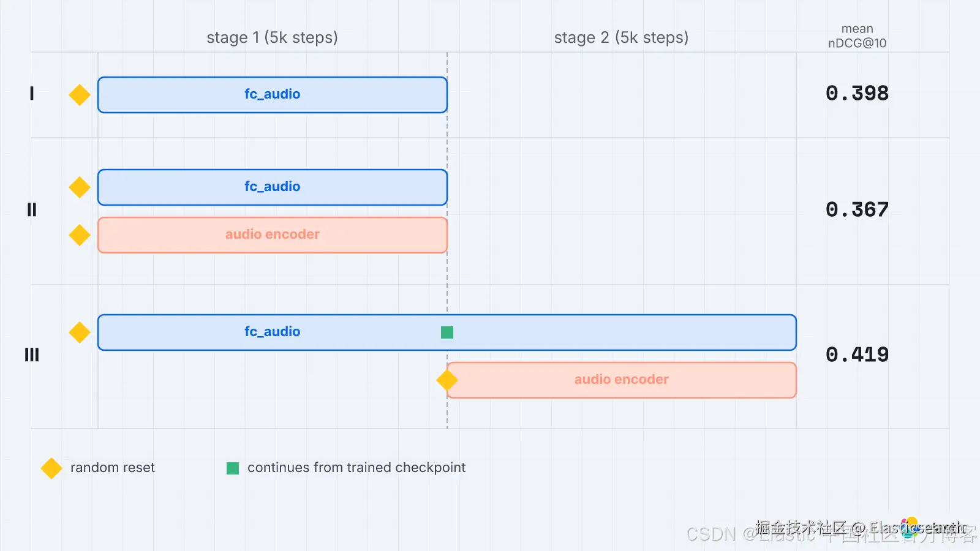The image size is (980, 551).
Task: Click 'continues from trained checkpoint' legend text
Action: [x=356, y=468]
